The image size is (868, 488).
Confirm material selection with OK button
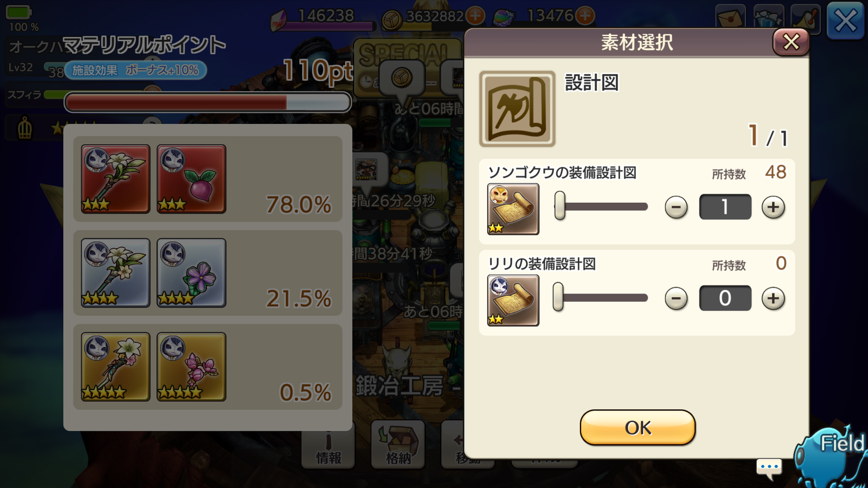(638, 428)
